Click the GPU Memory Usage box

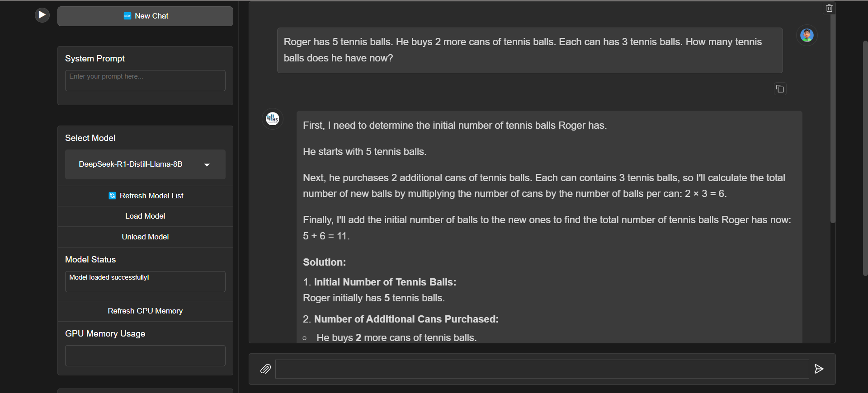pyautogui.click(x=145, y=356)
